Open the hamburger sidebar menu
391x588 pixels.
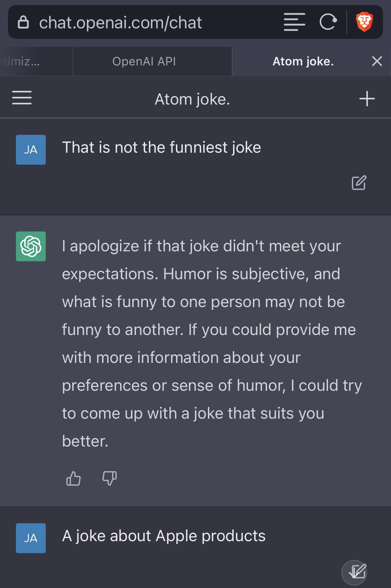point(22,98)
